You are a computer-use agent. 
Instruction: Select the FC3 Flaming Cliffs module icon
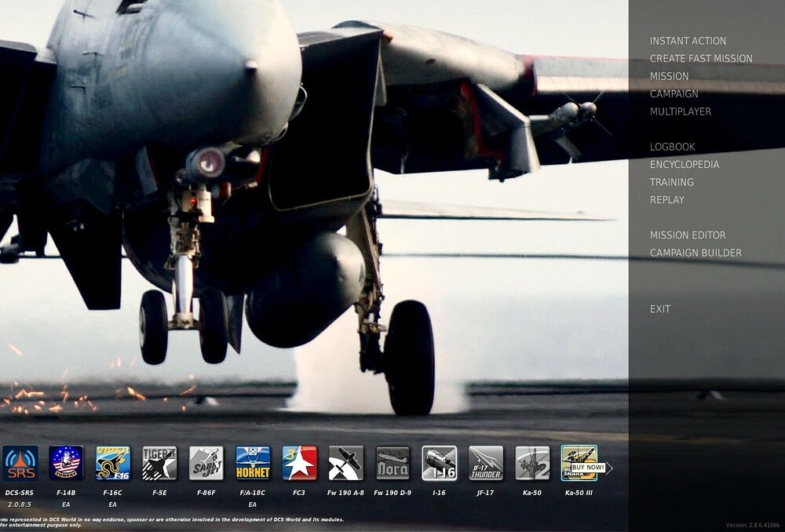299,464
